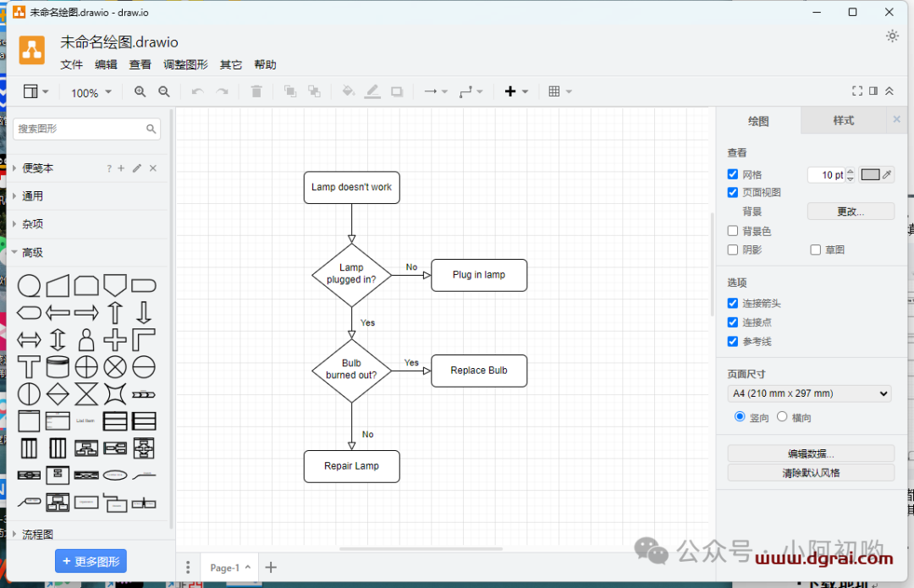Click the zoom out magnifier icon
914x588 pixels.
tap(164, 92)
